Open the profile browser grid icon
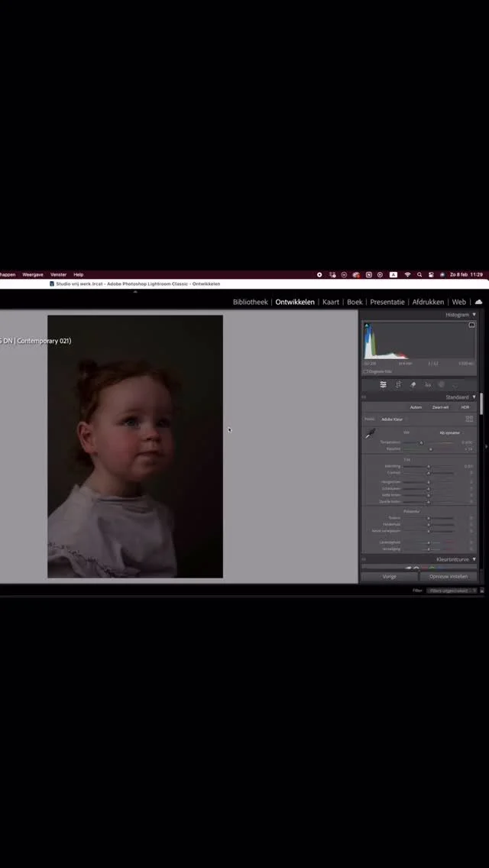489x868 pixels. [x=469, y=419]
